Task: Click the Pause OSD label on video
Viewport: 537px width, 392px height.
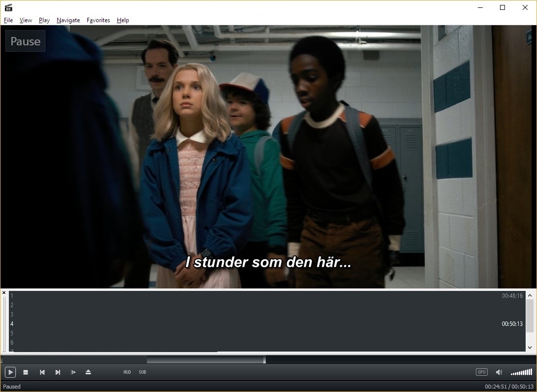Action: pos(25,41)
